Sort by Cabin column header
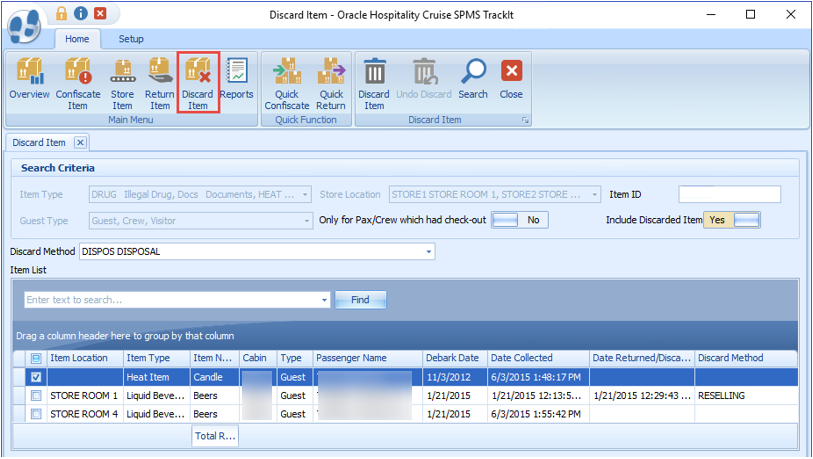Viewport: 813px width, 459px height. tap(258, 358)
